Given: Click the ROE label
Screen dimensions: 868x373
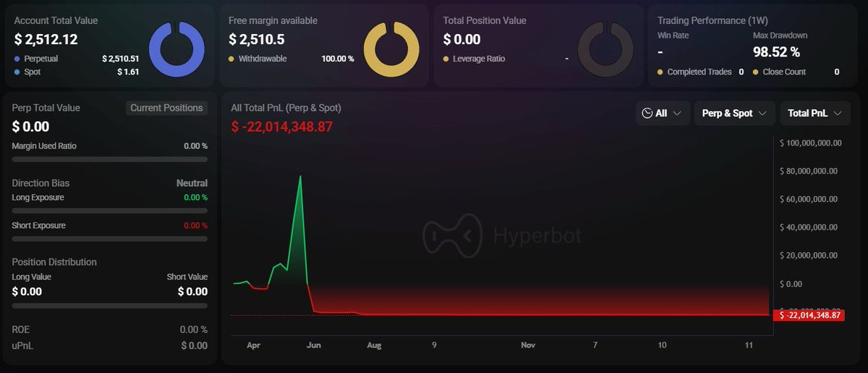Looking at the screenshot, I should [x=22, y=330].
